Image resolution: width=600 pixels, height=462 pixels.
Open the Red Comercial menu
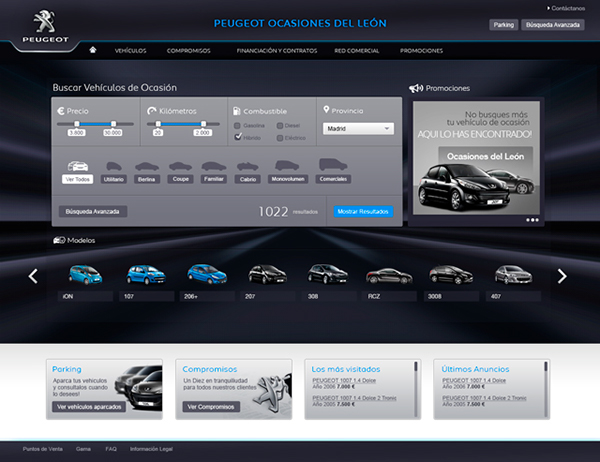(x=357, y=51)
